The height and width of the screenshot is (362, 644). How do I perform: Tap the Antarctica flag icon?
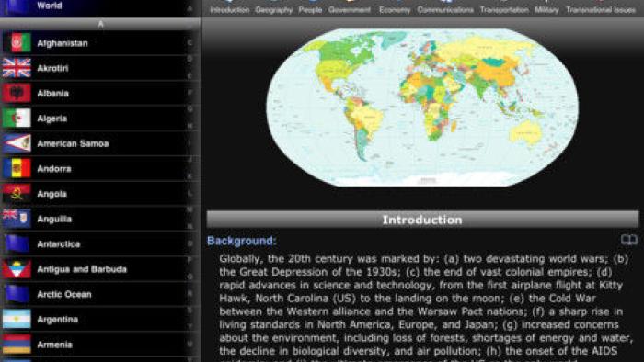click(17, 243)
